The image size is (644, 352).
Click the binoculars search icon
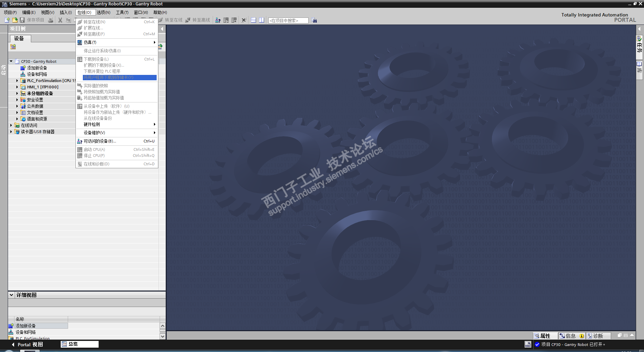[x=314, y=20]
